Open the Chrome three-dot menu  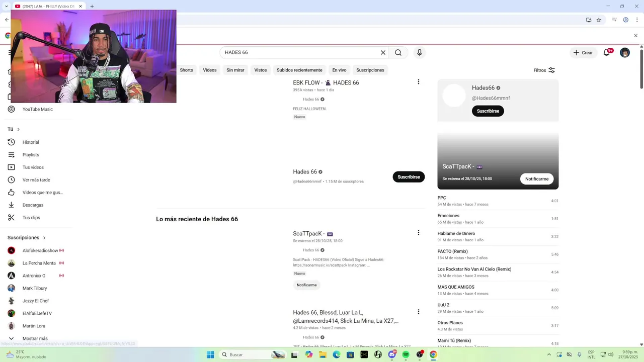[636, 20]
